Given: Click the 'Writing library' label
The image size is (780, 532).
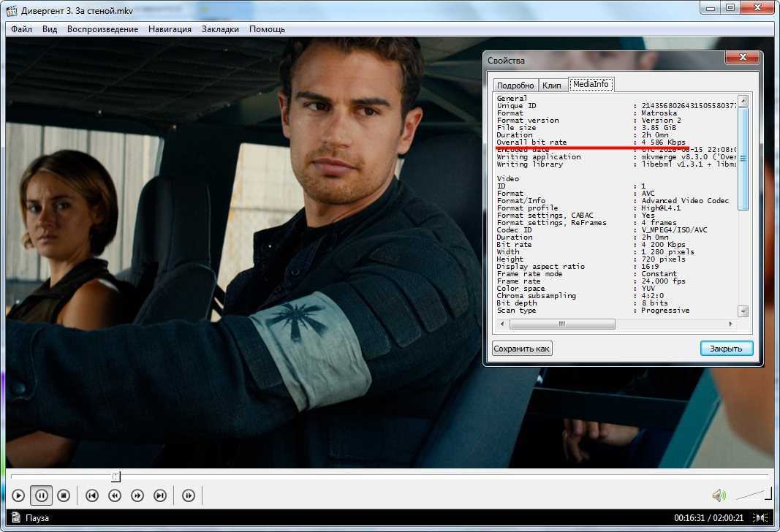Looking at the screenshot, I should click(x=530, y=164).
